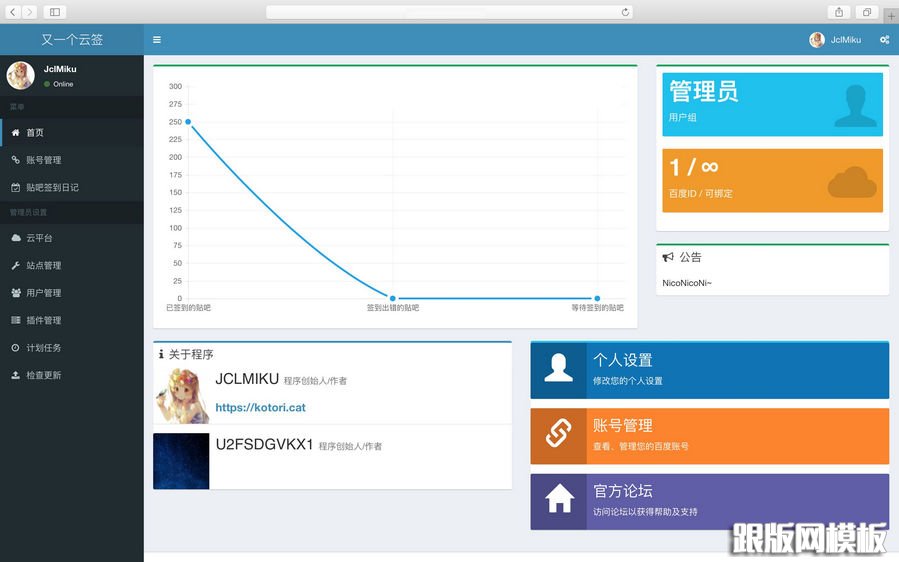899x562 pixels.
Task: Click the sidebar JclMiku profile picture
Action: coord(21,75)
